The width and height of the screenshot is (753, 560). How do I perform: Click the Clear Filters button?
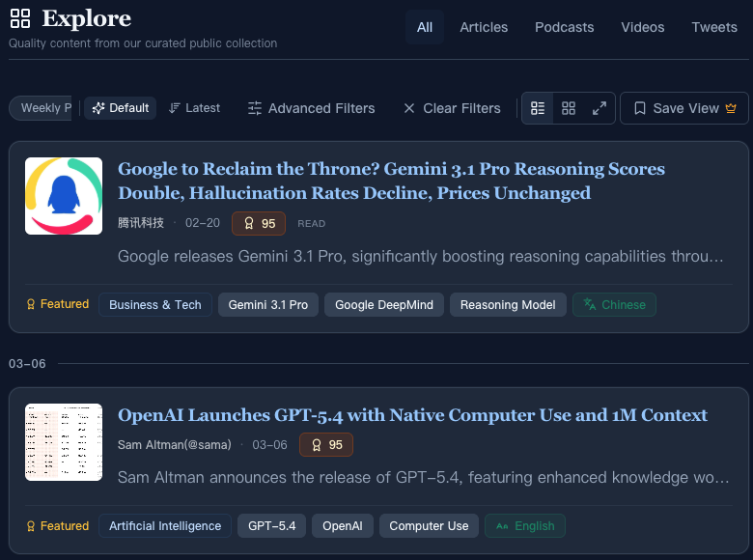(x=452, y=108)
